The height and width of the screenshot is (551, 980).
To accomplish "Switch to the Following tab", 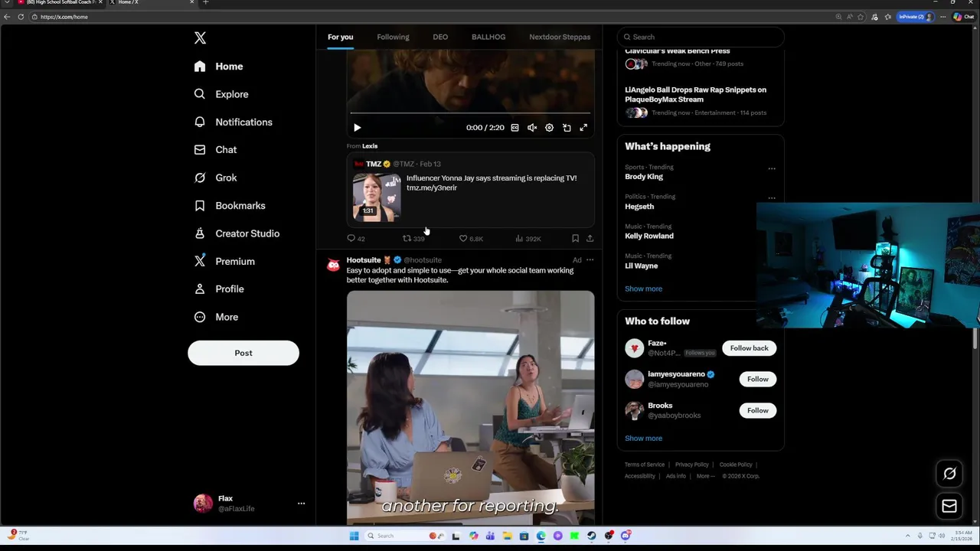I will (x=393, y=37).
